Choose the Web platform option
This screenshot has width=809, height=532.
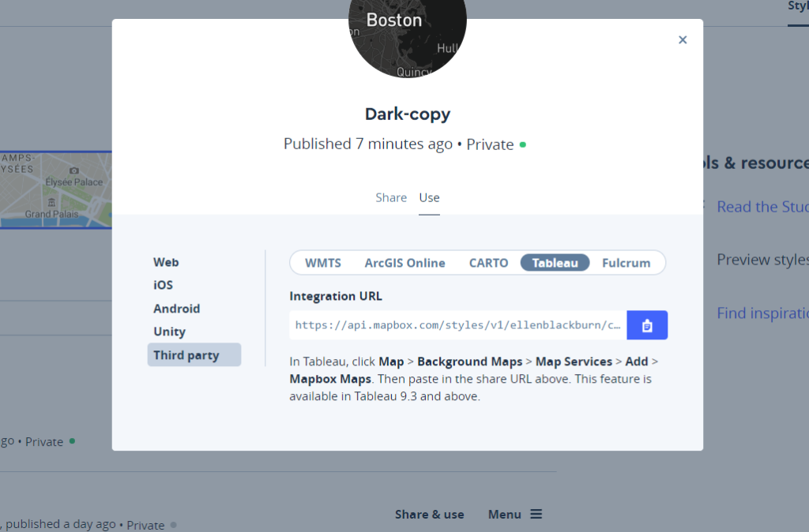pyautogui.click(x=166, y=262)
